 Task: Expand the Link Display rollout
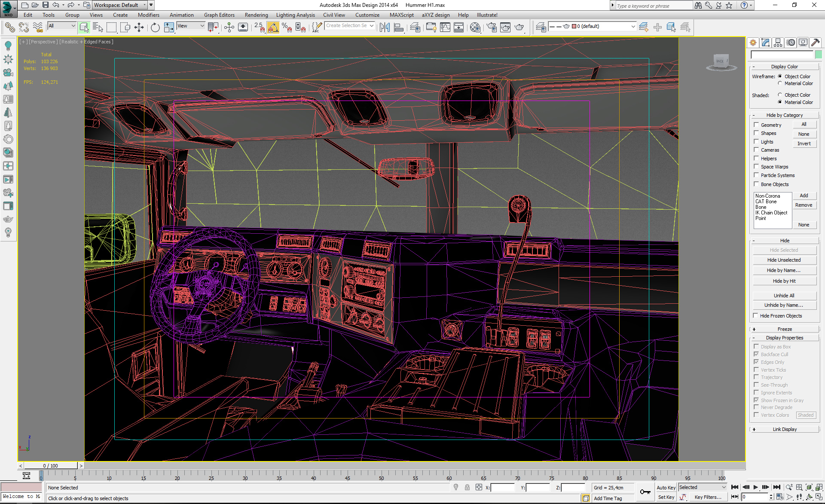pos(785,429)
